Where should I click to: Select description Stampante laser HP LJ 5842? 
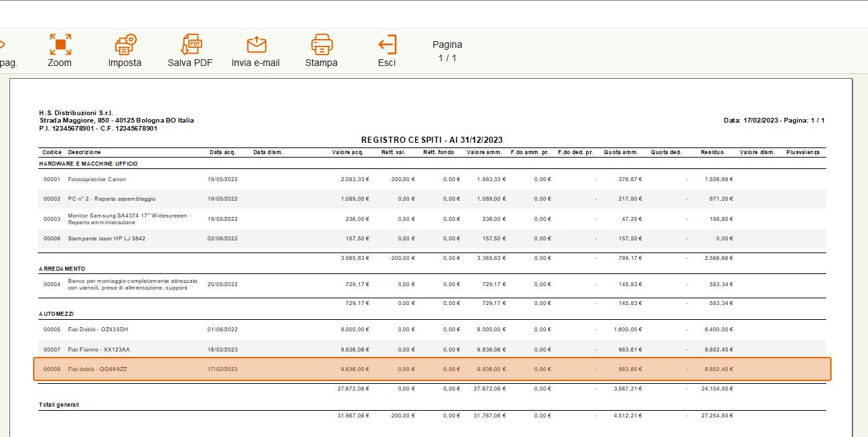point(106,238)
